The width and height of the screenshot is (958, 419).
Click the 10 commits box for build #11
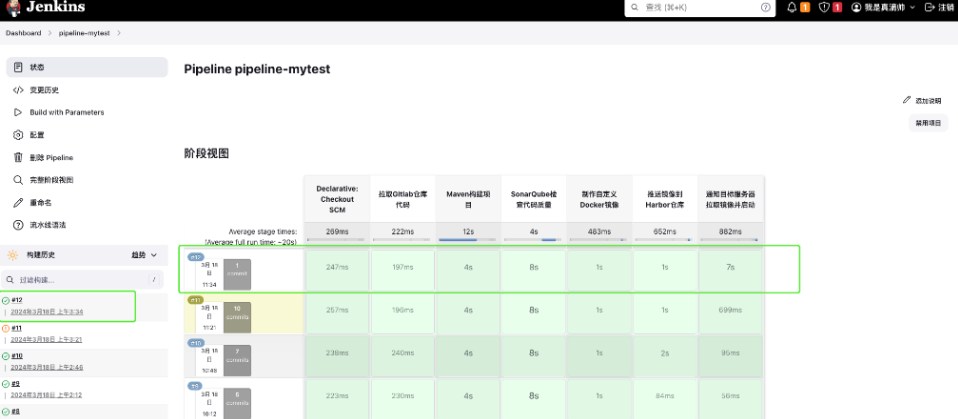pyautogui.click(x=237, y=318)
